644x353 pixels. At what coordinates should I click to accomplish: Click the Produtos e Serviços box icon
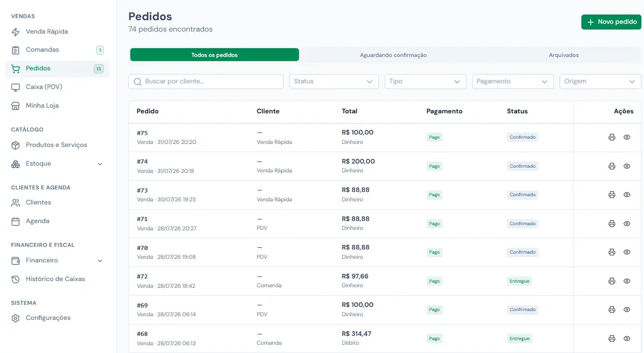click(16, 145)
